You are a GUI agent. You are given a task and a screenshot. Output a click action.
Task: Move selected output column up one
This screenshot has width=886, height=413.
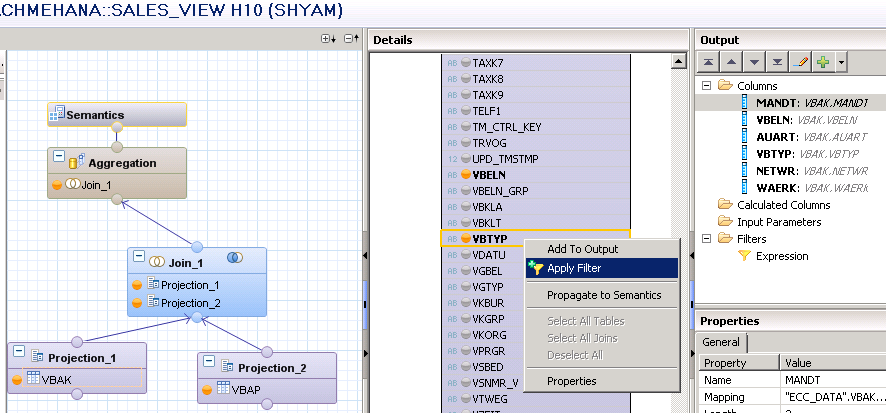[x=731, y=62]
